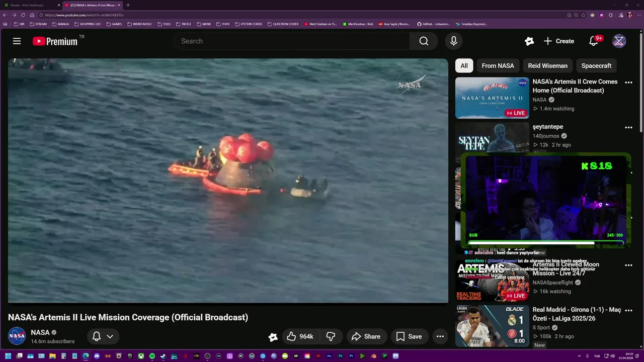Screen dimensions: 644x362
Task: Click NASASpaceflight channel name
Action: pyautogui.click(x=553, y=283)
